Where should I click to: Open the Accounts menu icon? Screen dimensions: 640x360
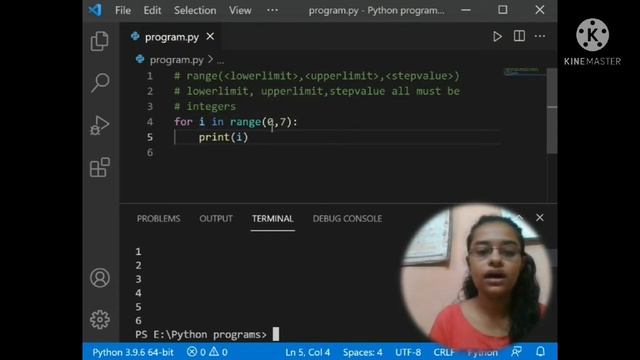pyautogui.click(x=100, y=278)
